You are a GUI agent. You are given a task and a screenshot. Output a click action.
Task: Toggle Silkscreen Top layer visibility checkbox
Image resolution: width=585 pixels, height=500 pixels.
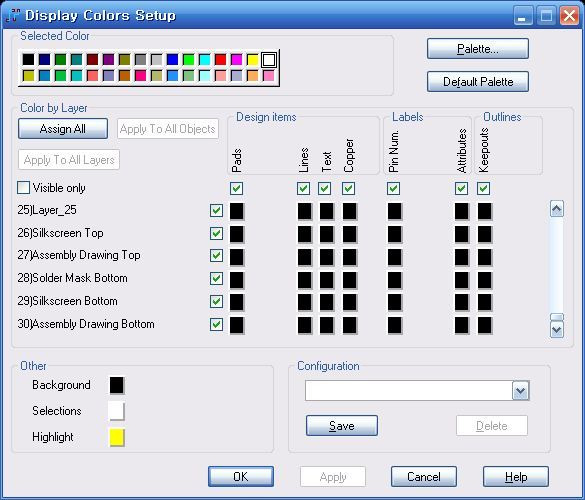click(x=216, y=234)
